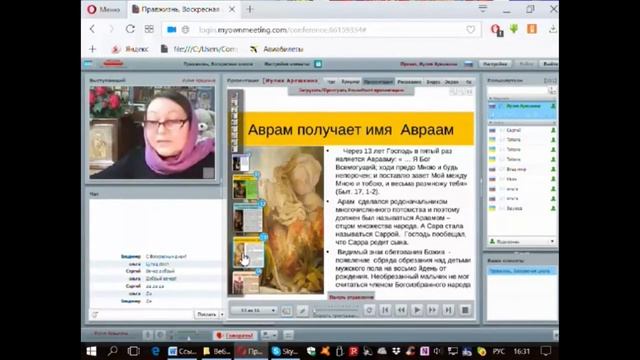Image resolution: width=640 pixels, height=360 pixels.
Task: Open the Подключен status dropdown
Action: 522,242
